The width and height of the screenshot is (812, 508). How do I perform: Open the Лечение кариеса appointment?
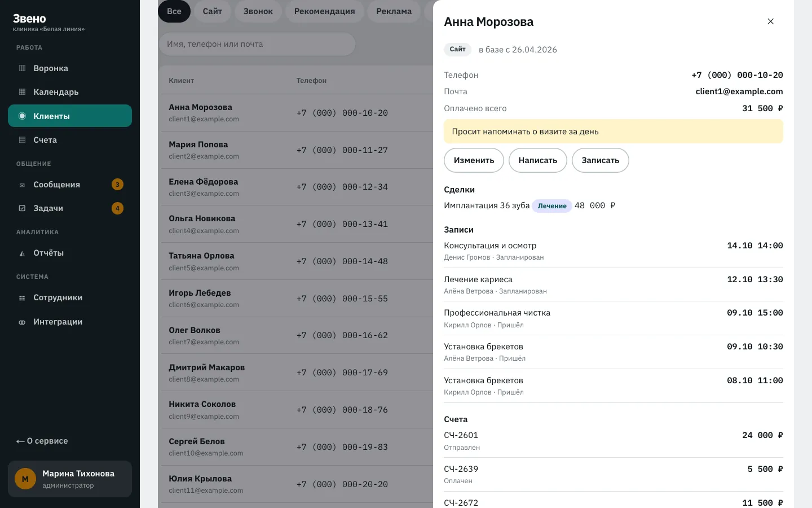pos(614,284)
